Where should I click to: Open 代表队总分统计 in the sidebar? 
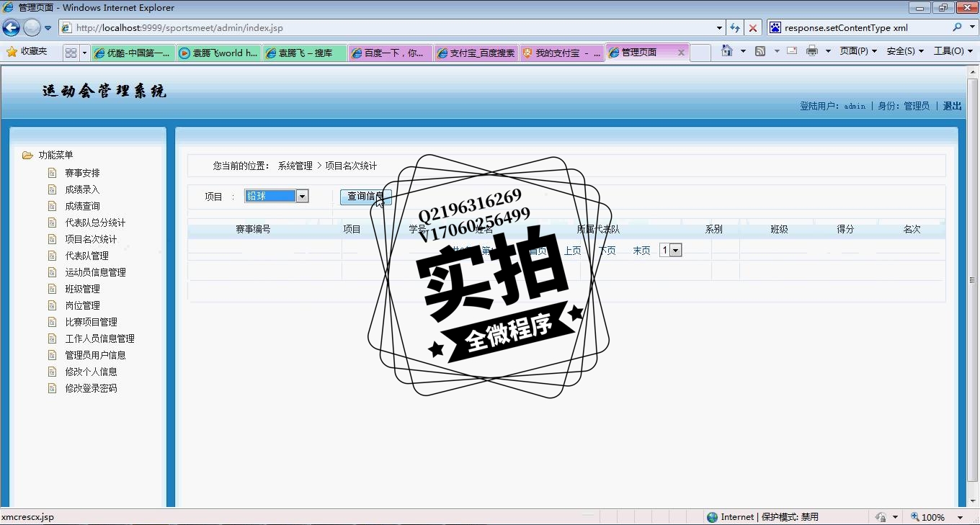click(95, 223)
